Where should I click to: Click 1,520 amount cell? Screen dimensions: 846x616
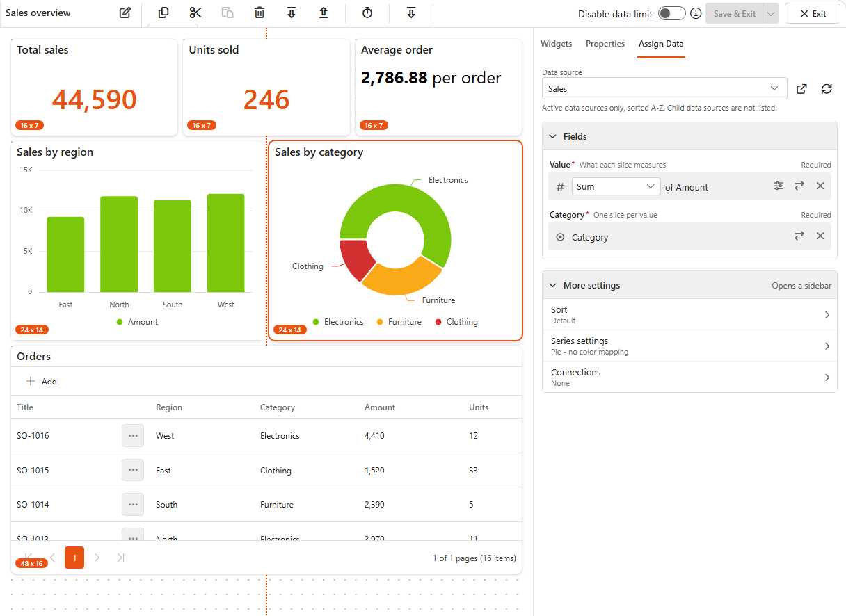tap(374, 471)
